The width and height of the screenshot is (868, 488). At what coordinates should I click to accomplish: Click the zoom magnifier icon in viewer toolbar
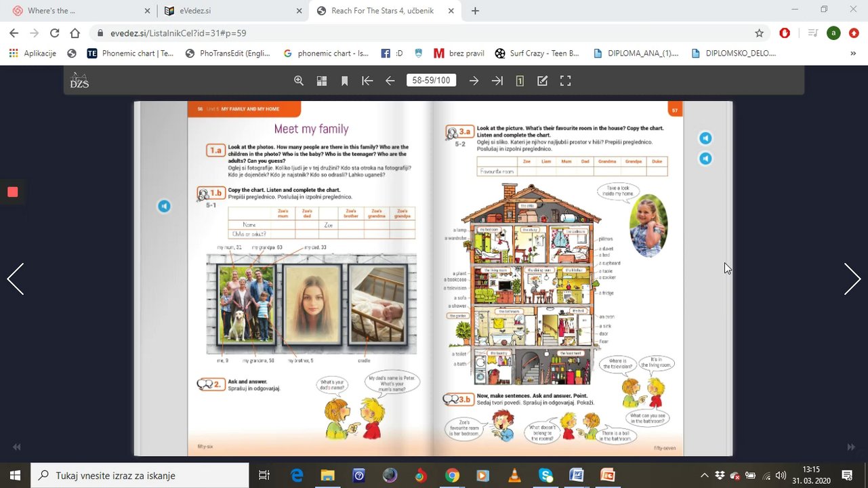pos(299,81)
